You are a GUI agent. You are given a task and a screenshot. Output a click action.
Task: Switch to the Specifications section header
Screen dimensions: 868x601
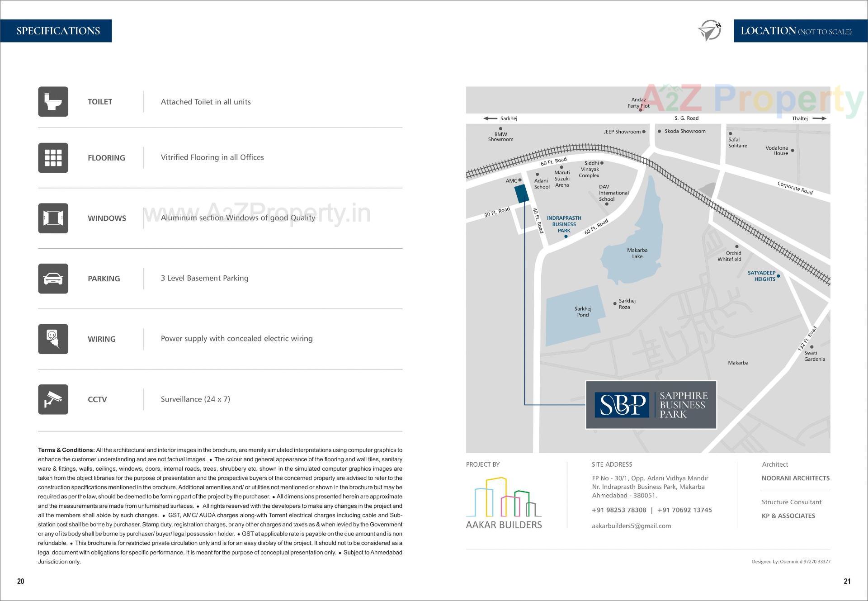[x=58, y=31]
